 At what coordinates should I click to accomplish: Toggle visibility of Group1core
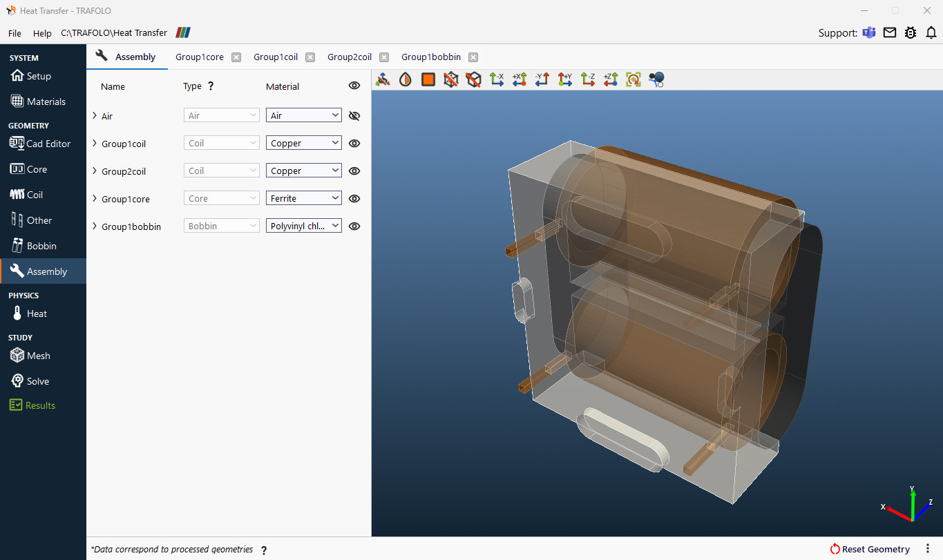click(x=354, y=198)
